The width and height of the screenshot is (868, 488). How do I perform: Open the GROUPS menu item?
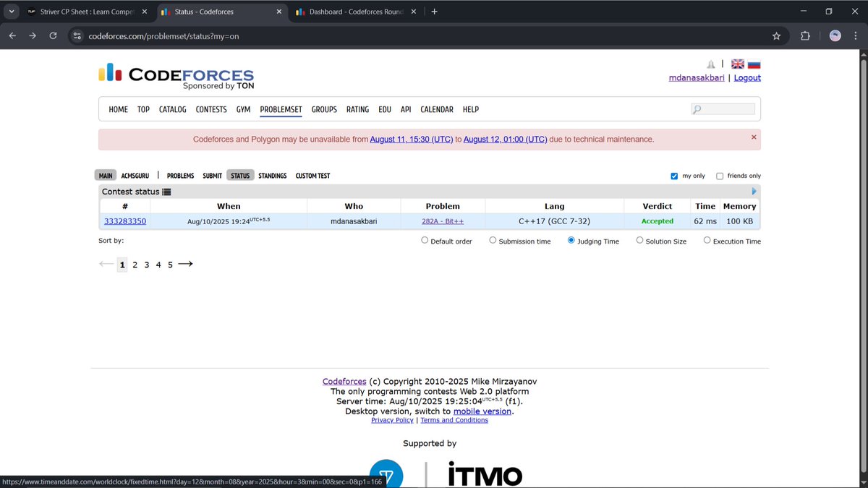324,109
